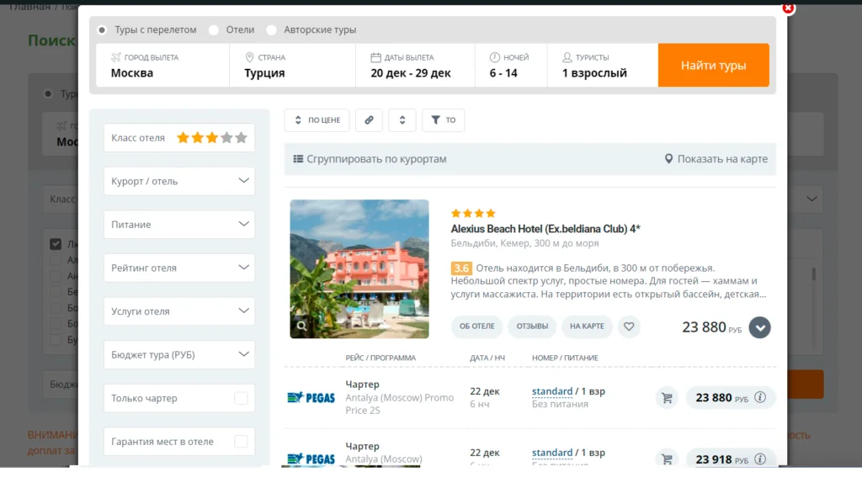Click the 'ОБ ОТЕЛЕ' button
This screenshot has height=504, width=862.
pos(476,326)
